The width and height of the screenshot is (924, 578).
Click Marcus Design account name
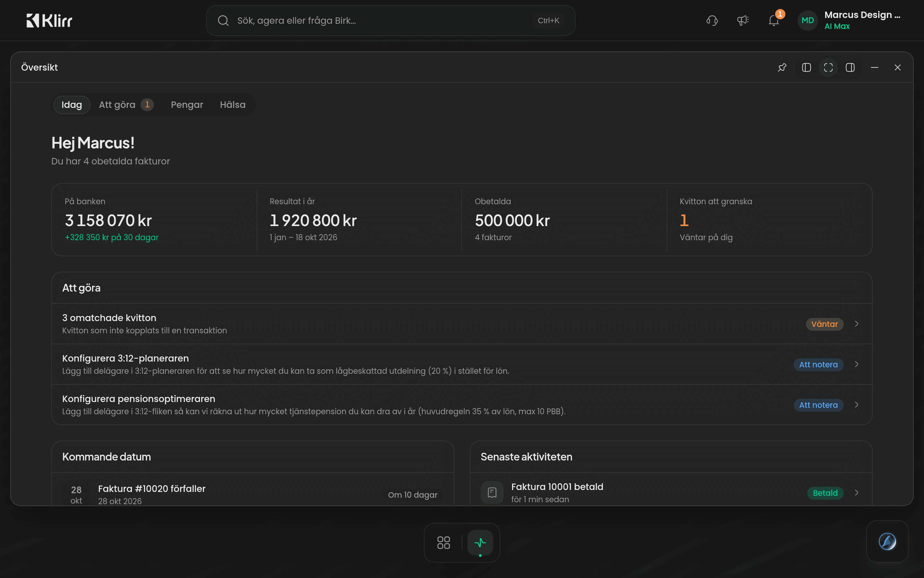862,15
